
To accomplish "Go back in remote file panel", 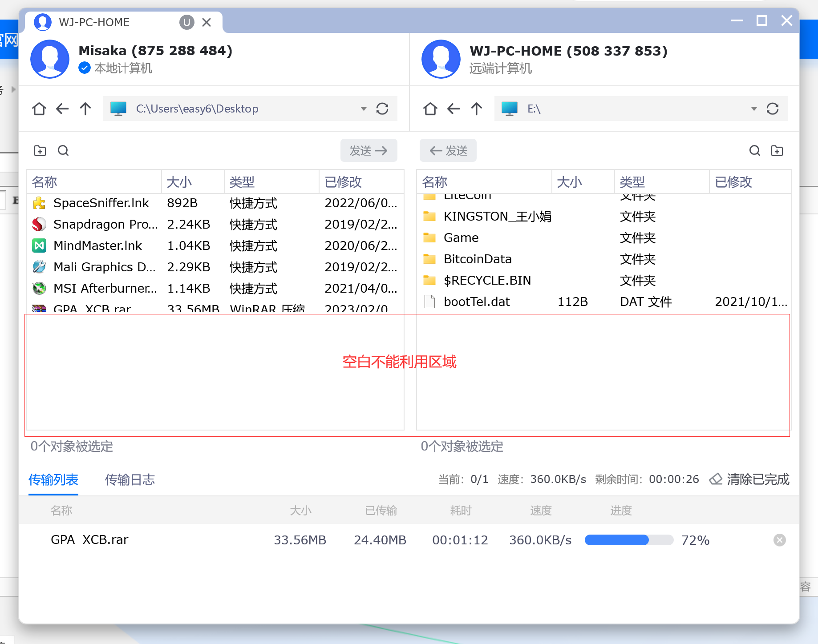I will pos(454,109).
